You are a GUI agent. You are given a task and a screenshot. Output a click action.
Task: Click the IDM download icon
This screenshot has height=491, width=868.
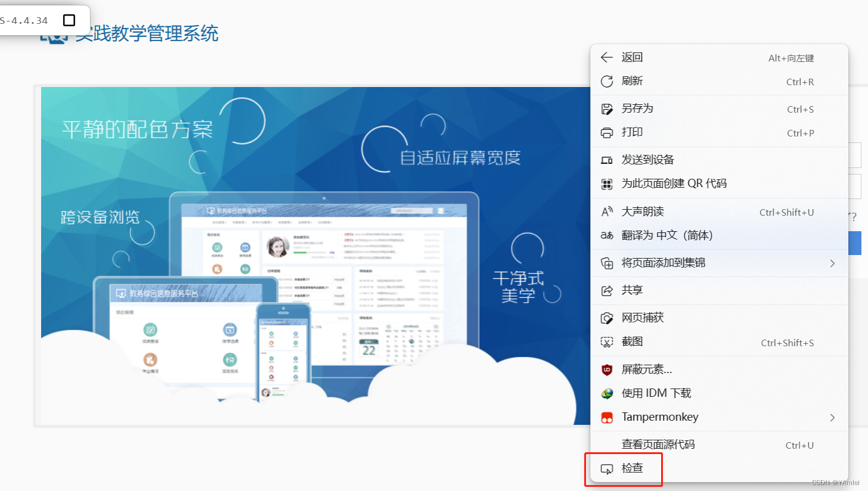(607, 393)
